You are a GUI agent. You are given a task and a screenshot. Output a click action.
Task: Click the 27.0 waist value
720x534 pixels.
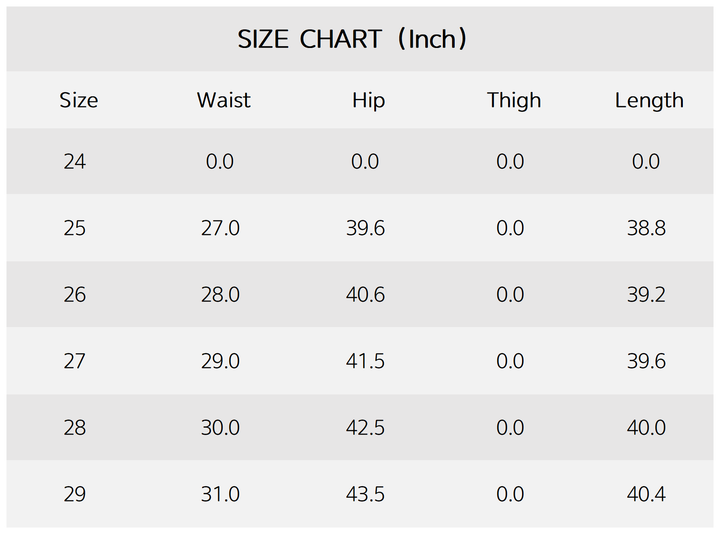pyautogui.click(x=220, y=228)
